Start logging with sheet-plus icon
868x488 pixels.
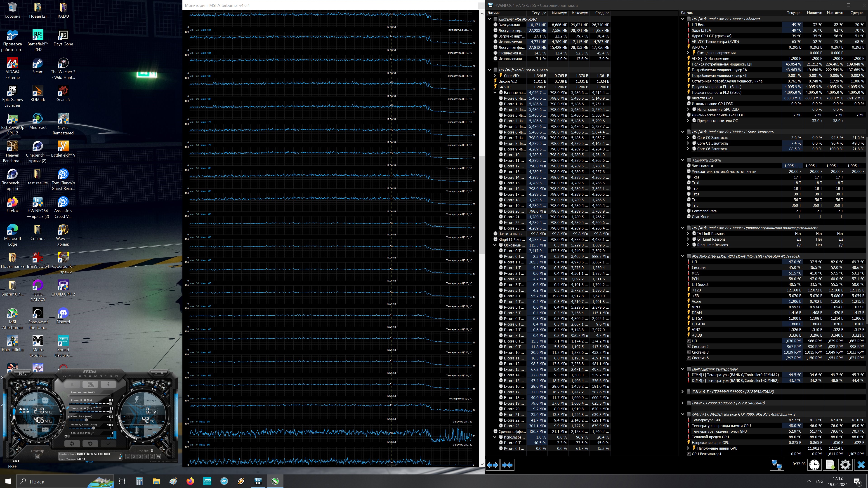pos(830,465)
